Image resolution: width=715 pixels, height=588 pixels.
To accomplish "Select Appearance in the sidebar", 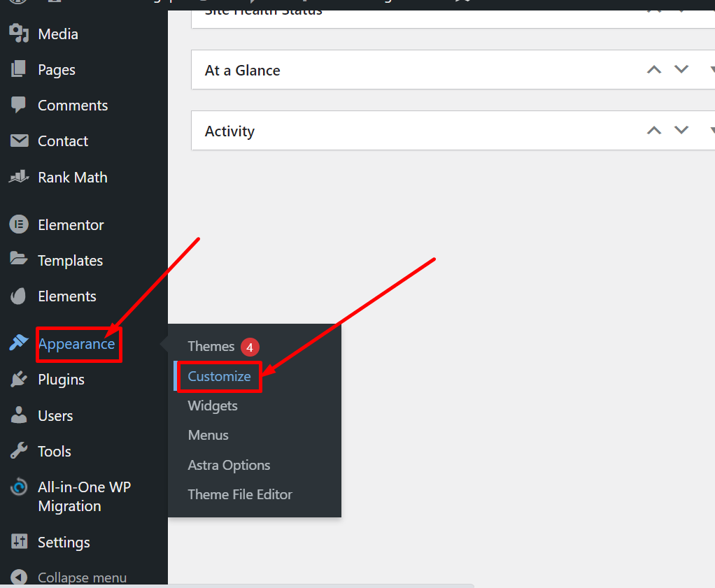I will click(77, 344).
